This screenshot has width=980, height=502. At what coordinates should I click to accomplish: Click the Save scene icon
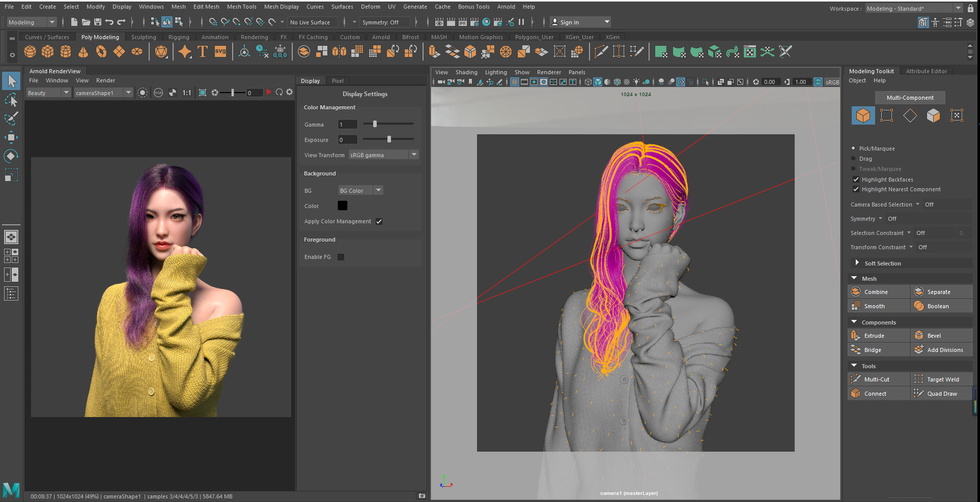tap(98, 22)
